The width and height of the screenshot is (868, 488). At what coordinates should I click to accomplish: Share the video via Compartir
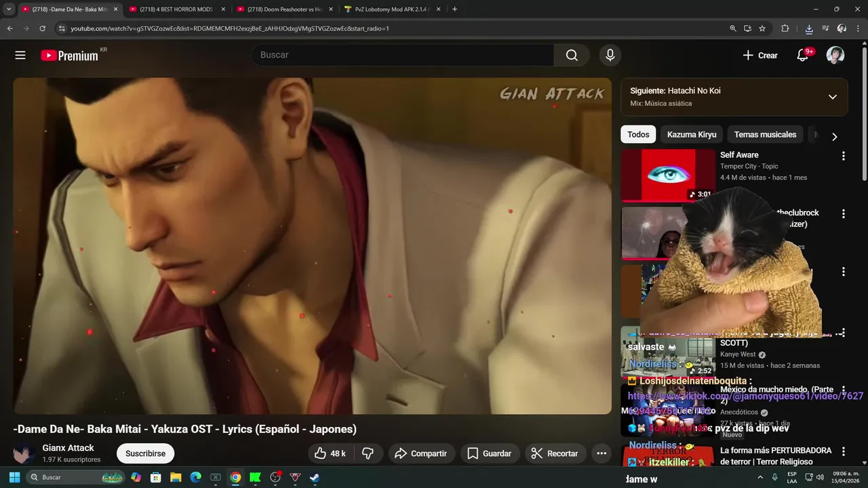tap(420, 453)
